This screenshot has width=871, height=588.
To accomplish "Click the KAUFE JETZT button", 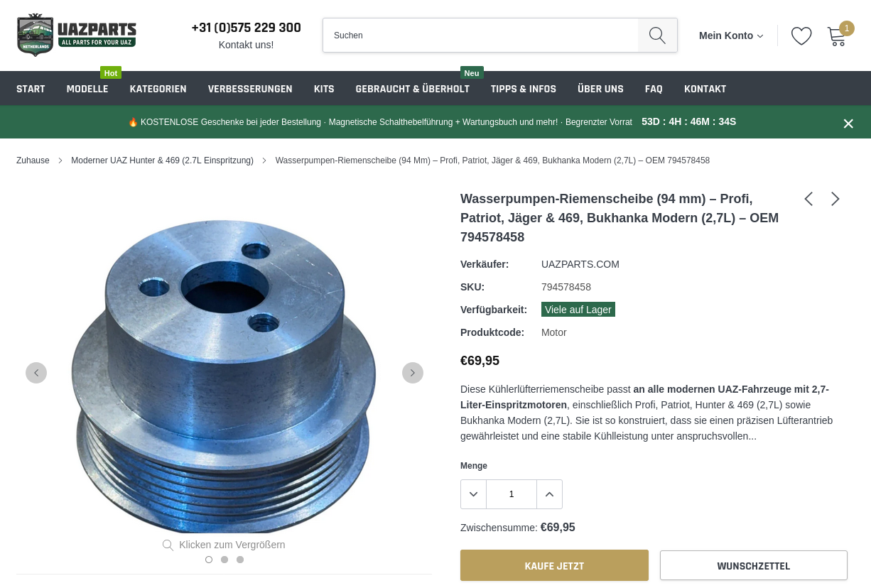I will click(x=554, y=565).
